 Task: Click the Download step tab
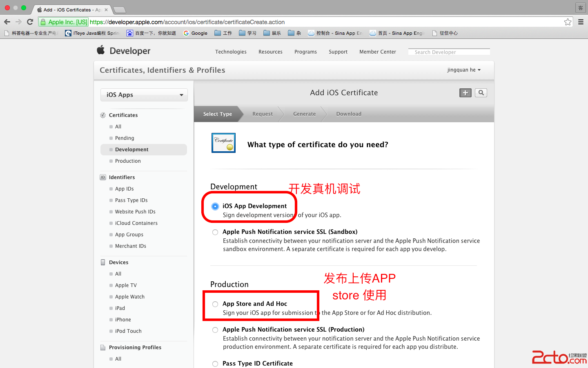click(x=349, y=114)
